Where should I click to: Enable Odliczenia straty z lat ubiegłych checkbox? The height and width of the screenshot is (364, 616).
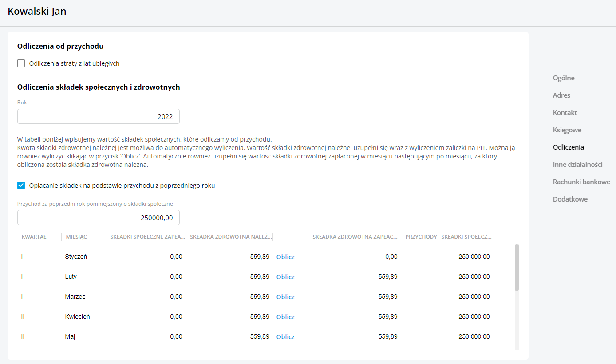click(x=21, y=63)
